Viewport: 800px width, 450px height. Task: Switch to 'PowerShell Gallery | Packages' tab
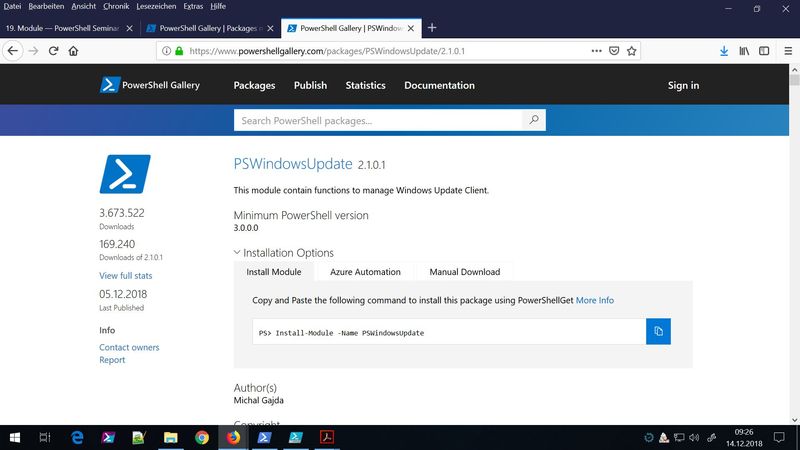coord(209,28)
